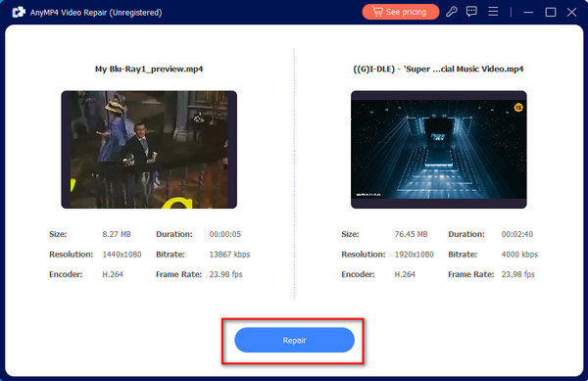Click the My Blu-Ray1_preview.mp4 file name
Screen dimensions: 588x381
149,69
